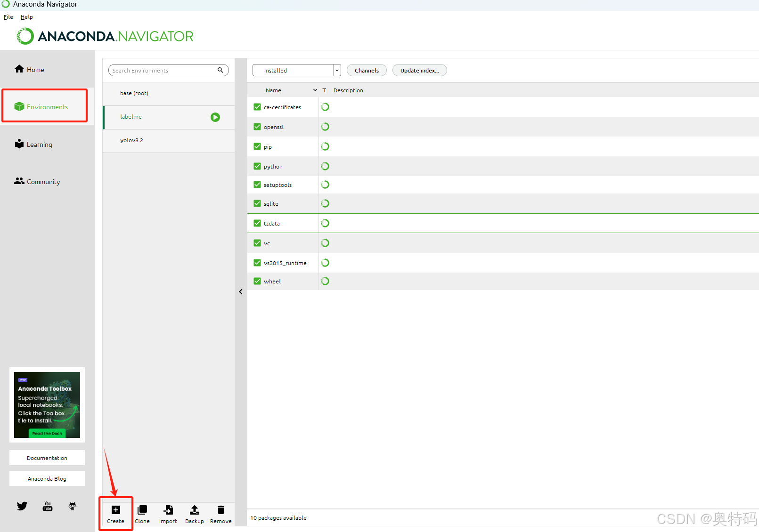This screenshot has height=532, width=759.
Task: Click the ca-certificates package name
Action: click(282, 107)
